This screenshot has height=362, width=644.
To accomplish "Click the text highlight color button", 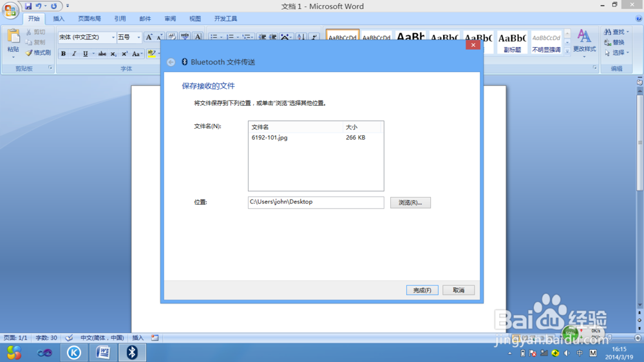I will click(x=151, y=54).
